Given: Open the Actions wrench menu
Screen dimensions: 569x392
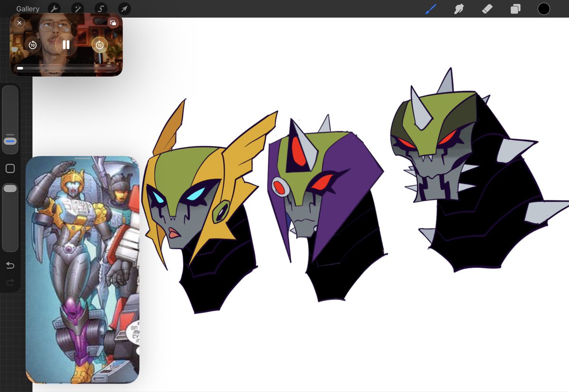Looking at the screenshot, I should (x=55, y=9).
